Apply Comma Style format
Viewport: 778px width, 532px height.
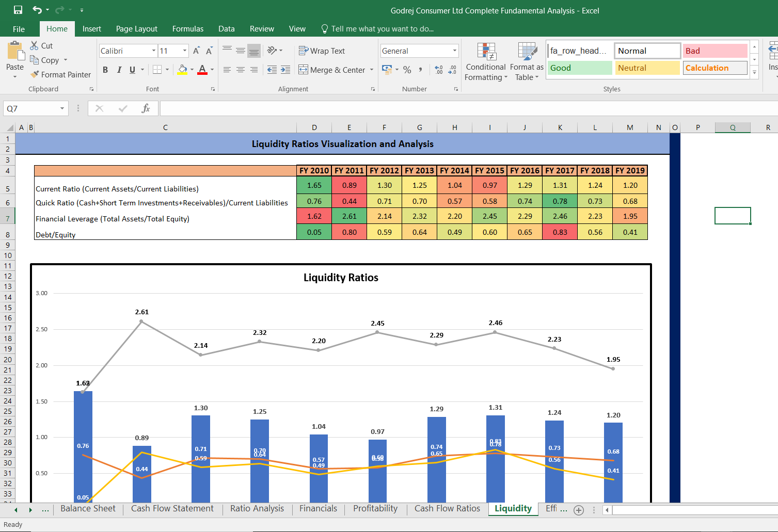point(421,69)
